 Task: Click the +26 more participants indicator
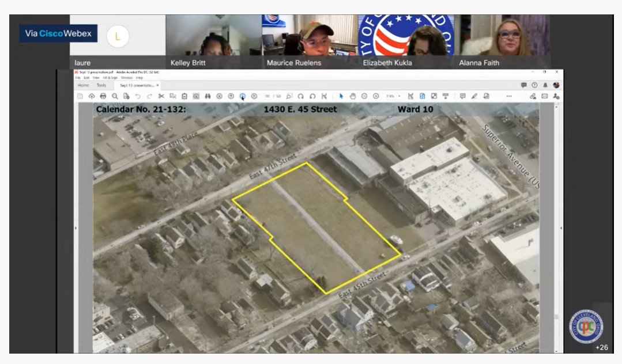point(601,347)
